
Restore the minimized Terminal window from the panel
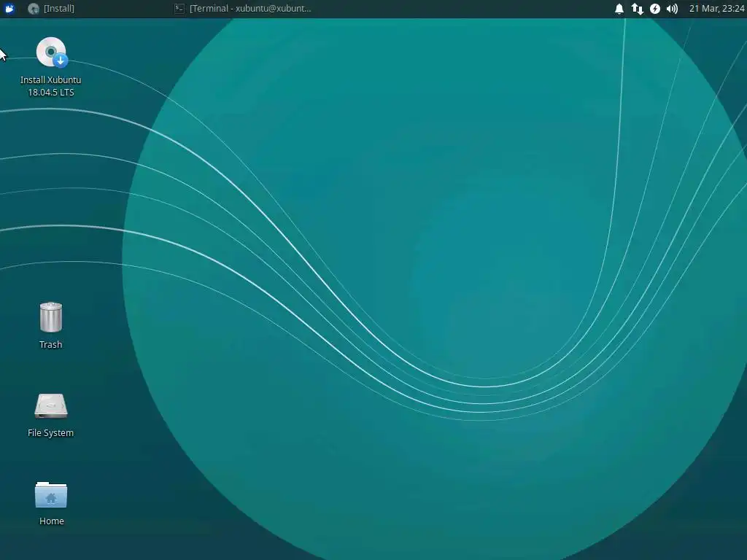point(243,9)
